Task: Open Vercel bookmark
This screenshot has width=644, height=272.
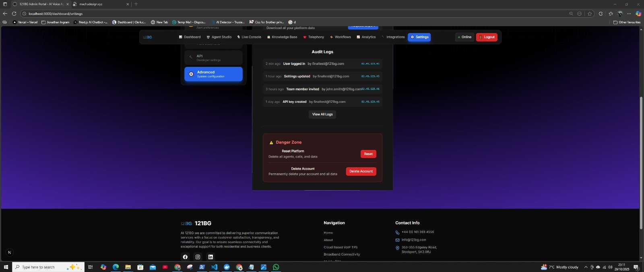Action: tap(25, 22)
